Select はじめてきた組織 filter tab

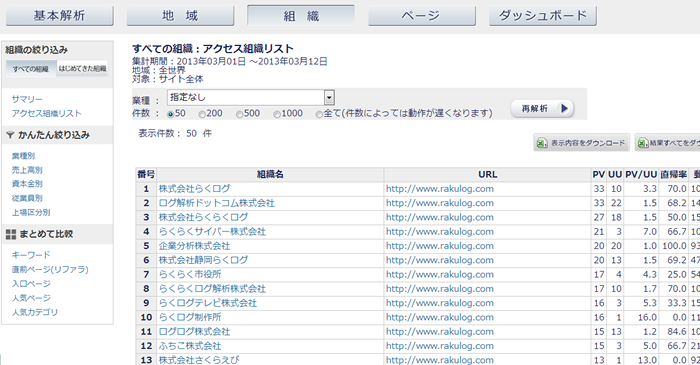(83, 69)
